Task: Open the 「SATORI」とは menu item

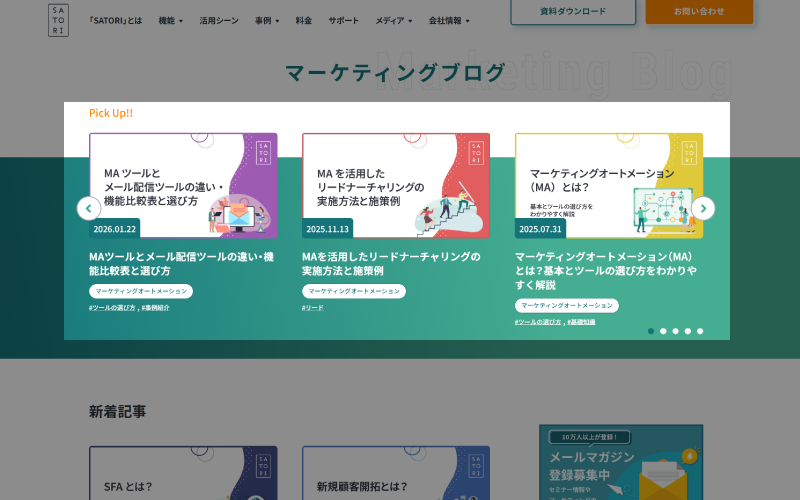Action: (115, 20)
